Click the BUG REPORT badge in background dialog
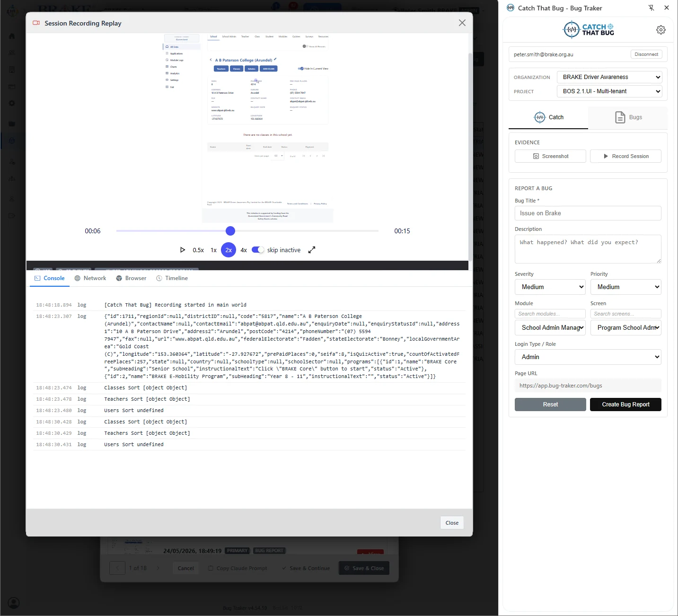This screenshot has width=678, height=616. [269, 551]
